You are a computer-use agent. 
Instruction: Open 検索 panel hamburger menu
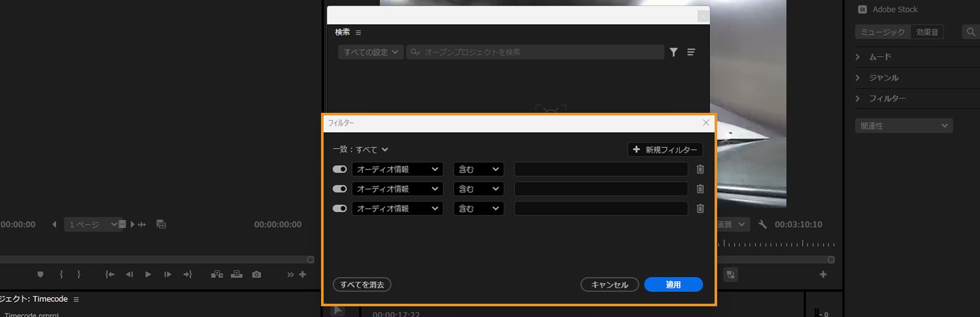coord(358,33)
